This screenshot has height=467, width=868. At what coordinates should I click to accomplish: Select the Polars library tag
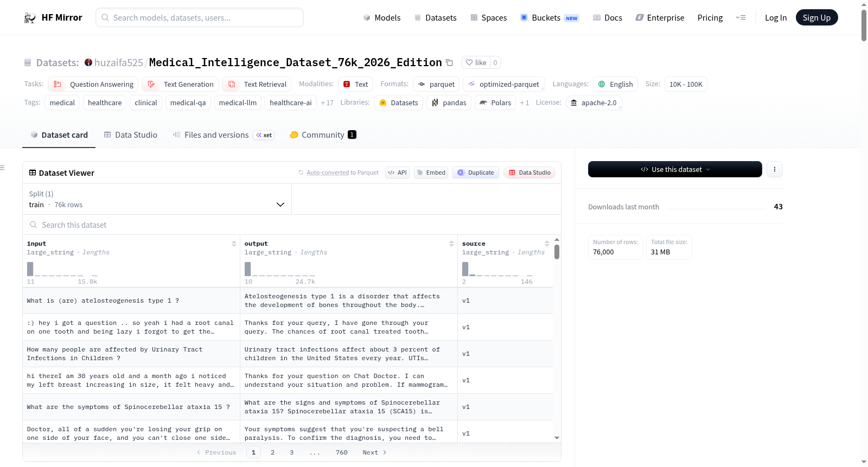pos(495,103)
